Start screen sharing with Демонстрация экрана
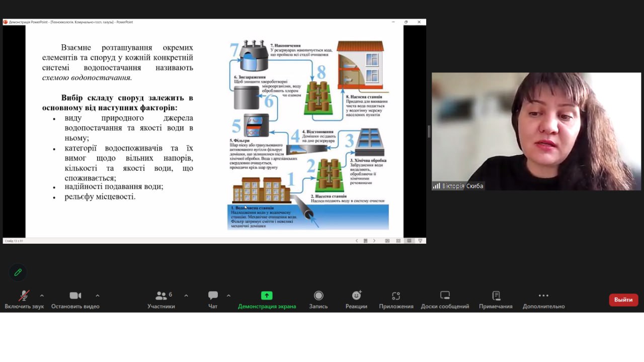 (267, 300)
